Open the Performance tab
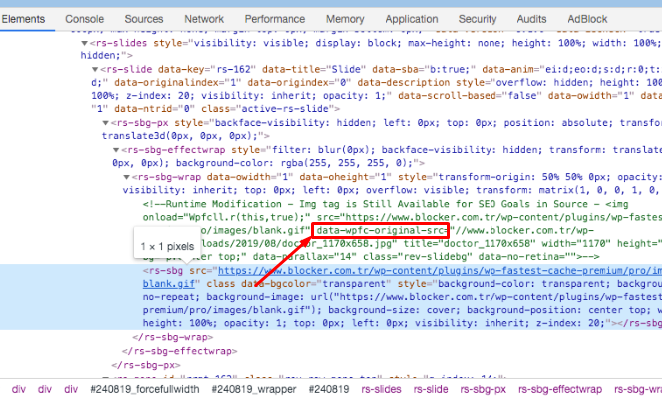 (274, 19)
